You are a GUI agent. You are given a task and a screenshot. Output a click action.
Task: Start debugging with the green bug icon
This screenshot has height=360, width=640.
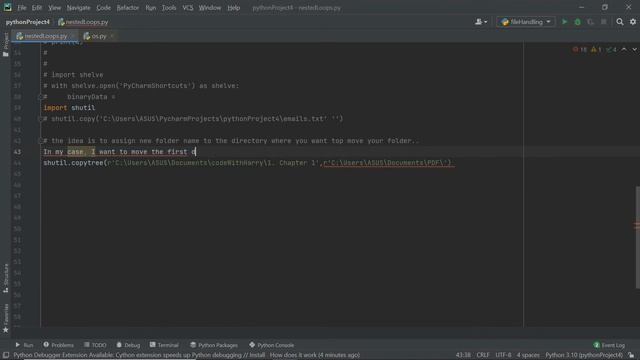(x=578, y=22)
